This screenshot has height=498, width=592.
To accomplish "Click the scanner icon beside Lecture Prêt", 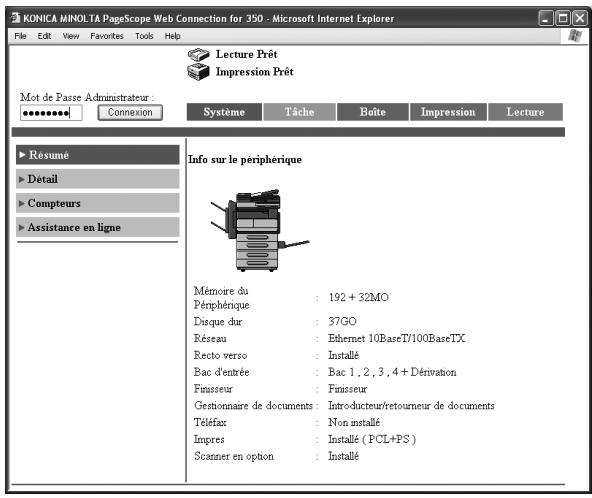I will 199,55.
